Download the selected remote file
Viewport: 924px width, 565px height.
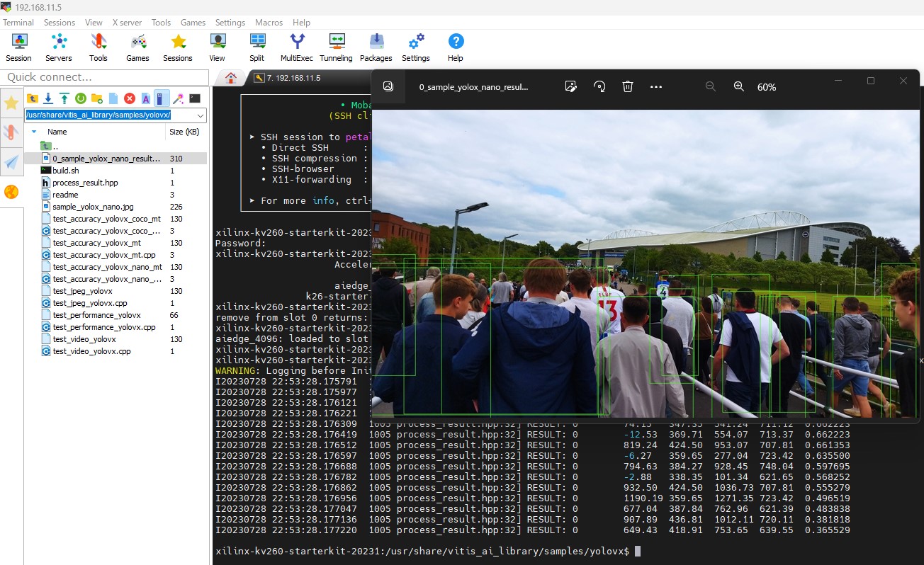48,98
